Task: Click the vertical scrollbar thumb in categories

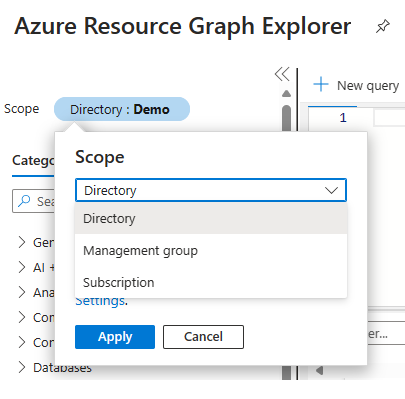Action: click(x=286, y=118)
